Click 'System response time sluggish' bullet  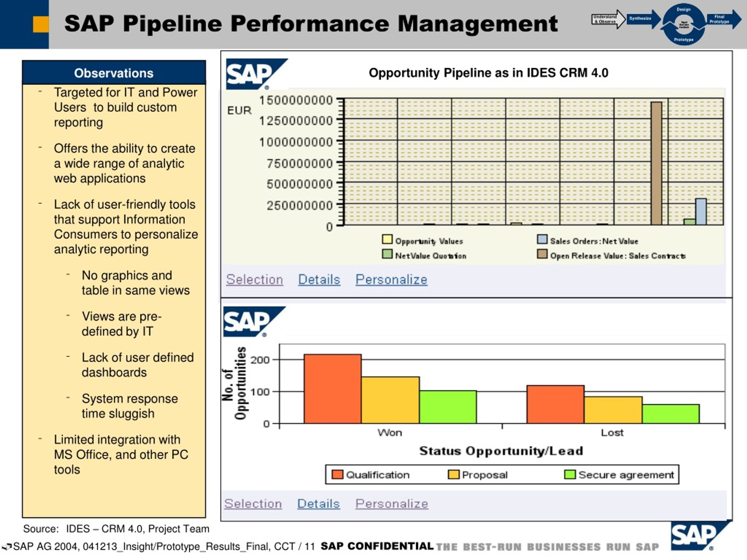[x=130, y=406]
